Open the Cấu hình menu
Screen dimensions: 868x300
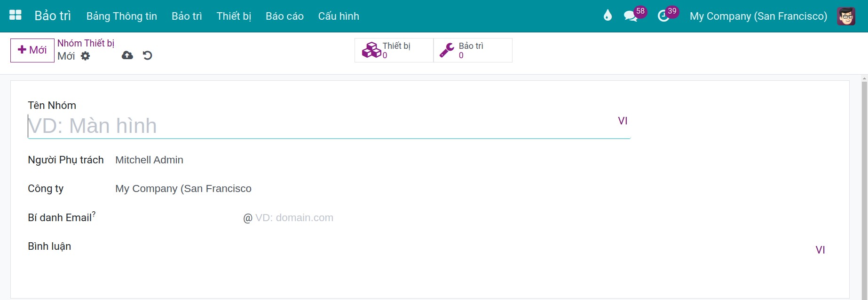point(339,16)
